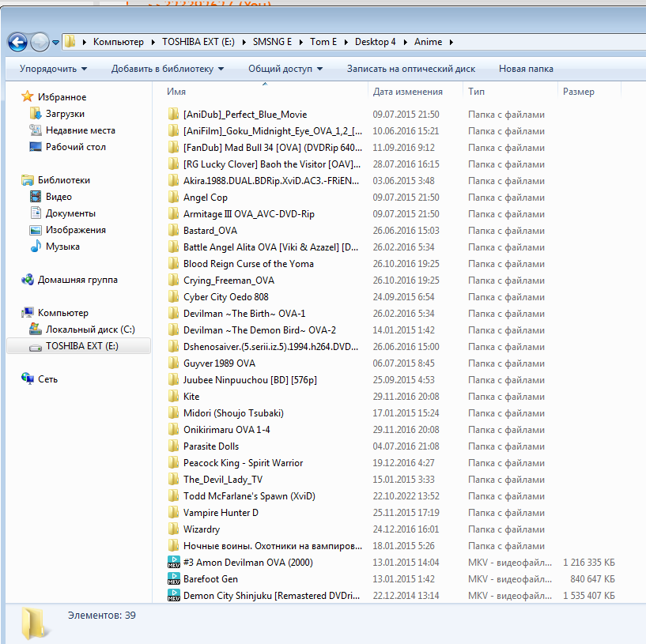Screen dimensions: 646x644
Task: Select Onikirimaru OVA 1-4 folder name
Action: pos(227,430)
